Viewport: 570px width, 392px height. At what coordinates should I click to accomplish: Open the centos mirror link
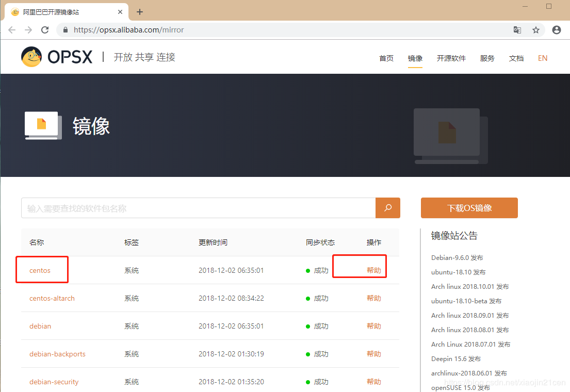click(40, 270)
